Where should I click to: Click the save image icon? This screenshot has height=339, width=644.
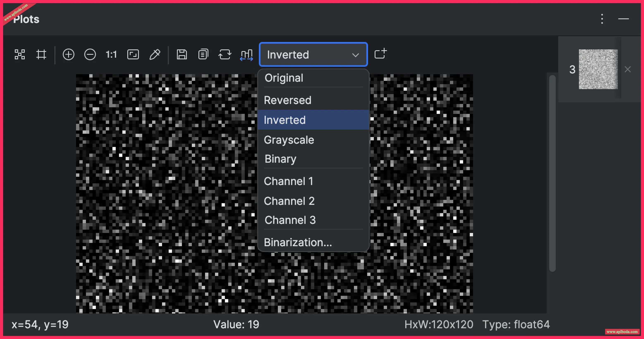tap(182, 54)
